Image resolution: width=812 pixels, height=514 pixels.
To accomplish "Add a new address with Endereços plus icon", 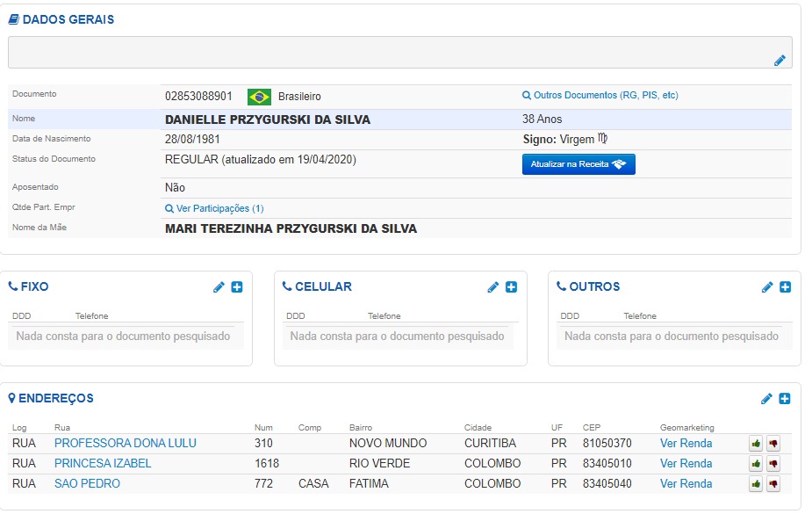I will click(786, 399).
